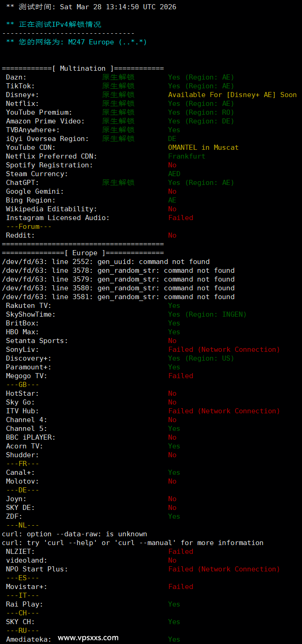Click the BBC iPLAYER label
The image size is (302, 644).
[30, 437]
